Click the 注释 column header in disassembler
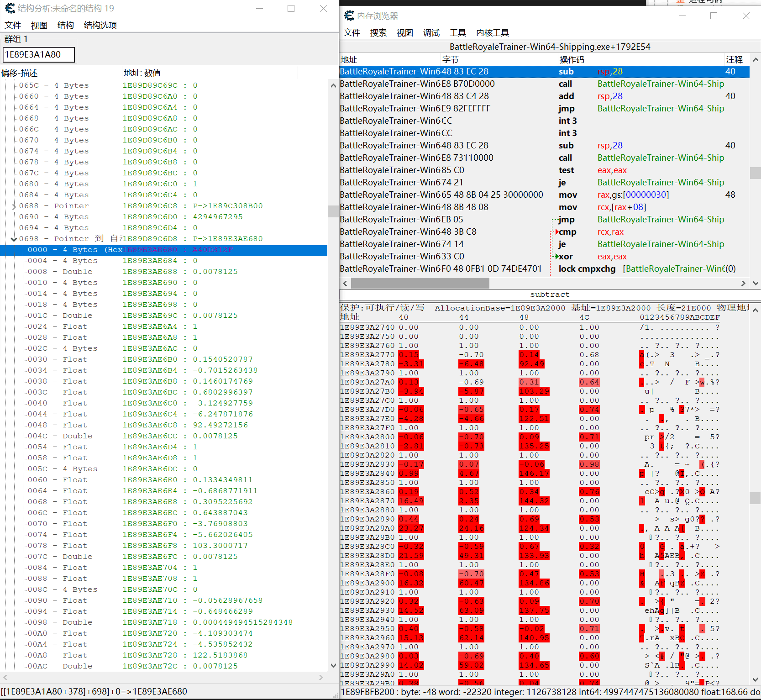The width and height of the screenshot is (761, 700). pyautogui.click(x=737, y=59)
